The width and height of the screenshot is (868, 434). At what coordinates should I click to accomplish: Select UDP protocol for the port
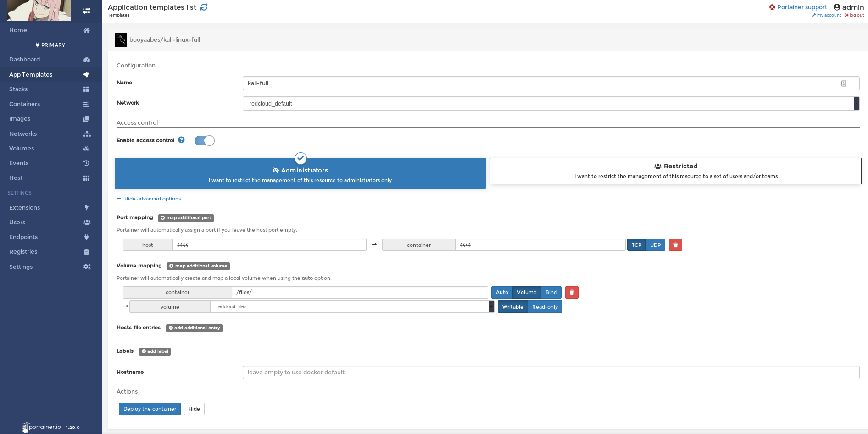coord(655,245)
